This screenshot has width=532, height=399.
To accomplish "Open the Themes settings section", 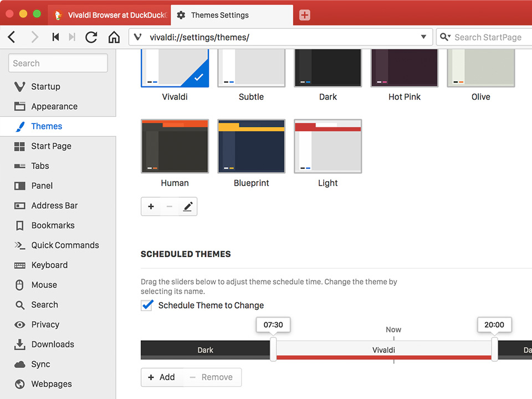I will (x=58, y=126).
